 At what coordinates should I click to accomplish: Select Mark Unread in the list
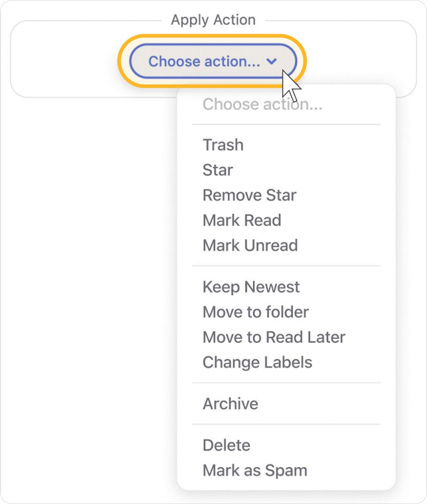250,245
